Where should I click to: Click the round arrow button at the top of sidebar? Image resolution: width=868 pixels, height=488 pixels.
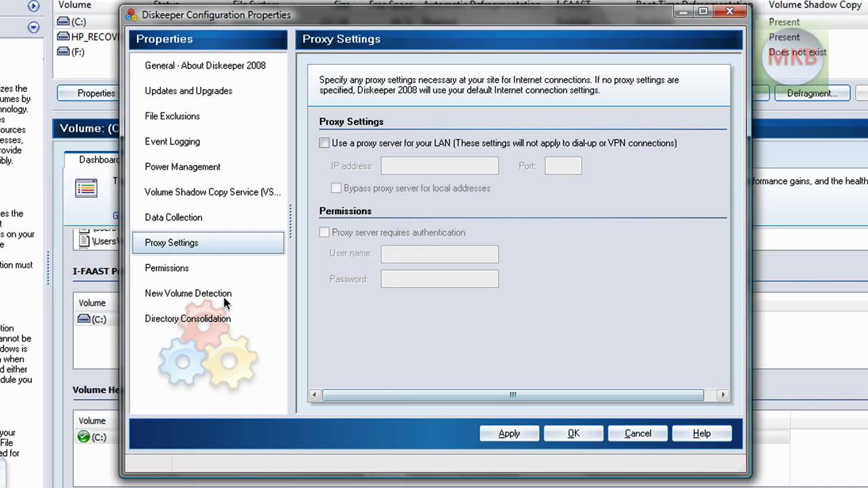coord(33,5)
